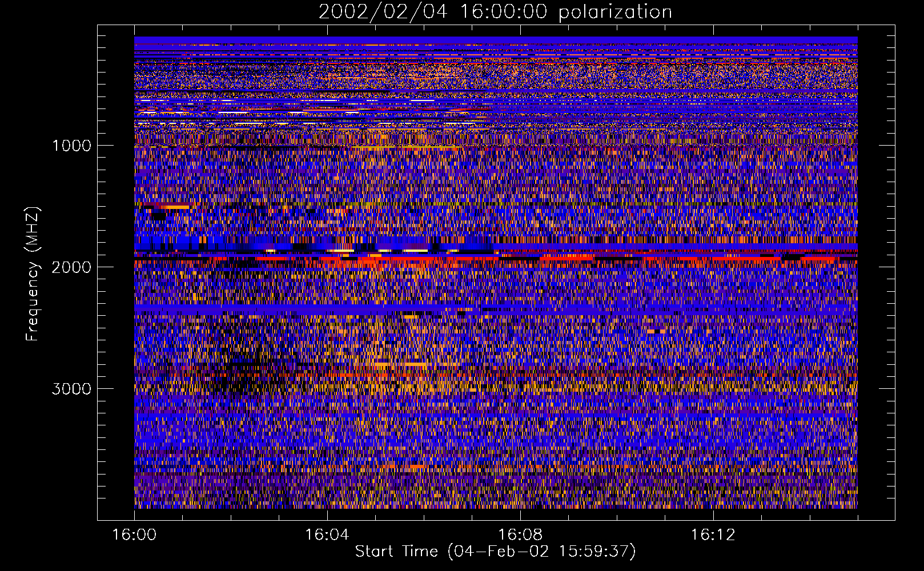Click the 16:04 time tick label
Screen dimensions: 924x571
point(327,535)
